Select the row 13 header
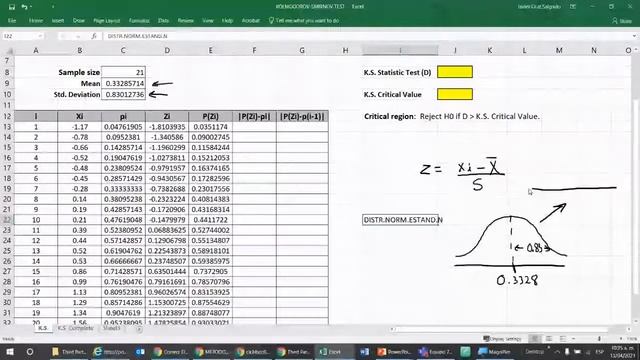 [7, 127]
